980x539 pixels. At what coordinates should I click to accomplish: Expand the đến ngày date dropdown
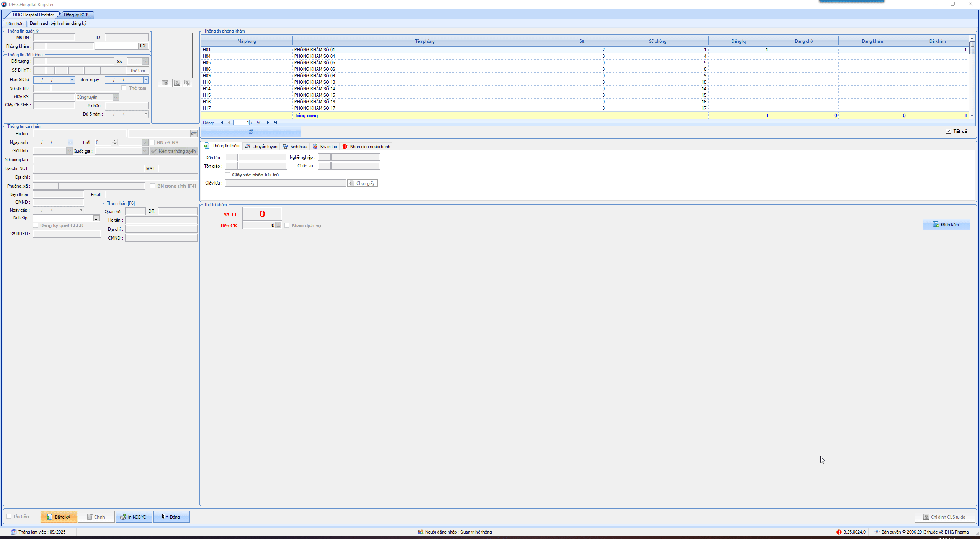tap(145, 80)
